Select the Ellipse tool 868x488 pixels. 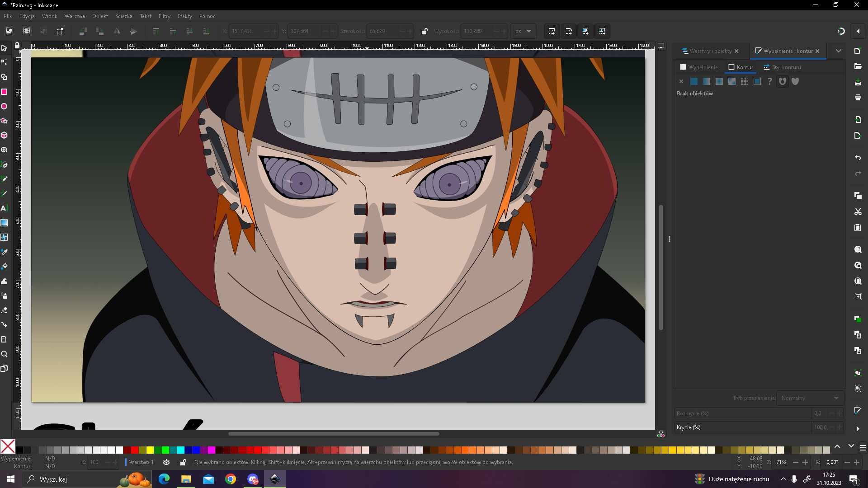[4, 106]
